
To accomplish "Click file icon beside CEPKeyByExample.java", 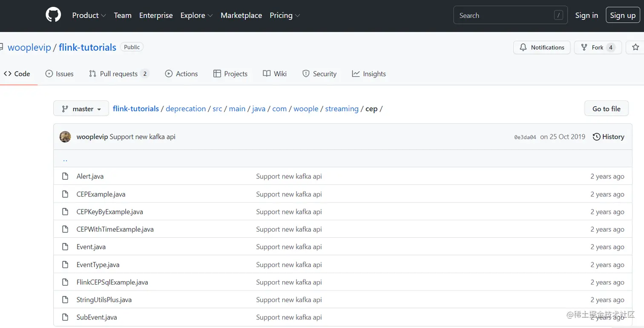I will 65,212.
